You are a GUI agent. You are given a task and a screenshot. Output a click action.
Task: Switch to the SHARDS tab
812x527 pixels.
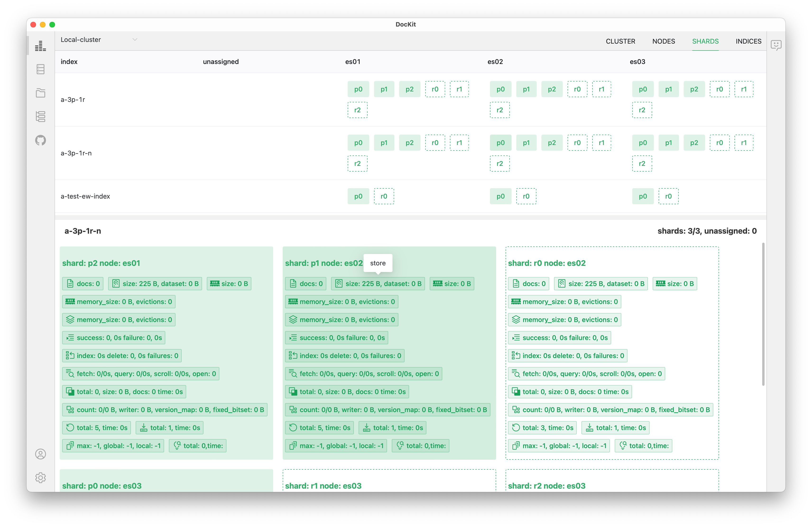pos(705,41)
